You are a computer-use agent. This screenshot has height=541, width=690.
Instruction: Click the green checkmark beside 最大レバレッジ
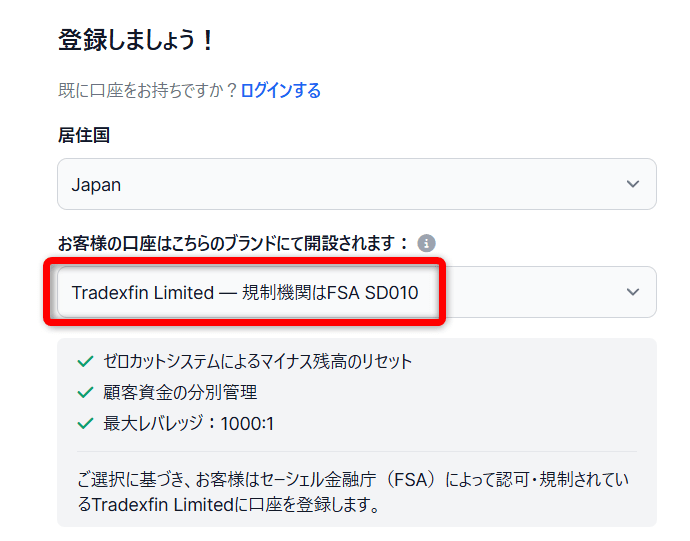point(85,423)
